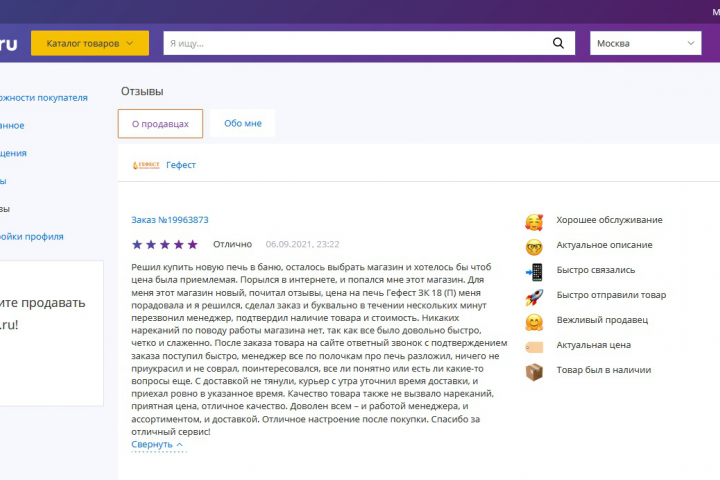The image size is (720, 480).
Task: Open order link Заказ №19963873
Action: [170, 220]
